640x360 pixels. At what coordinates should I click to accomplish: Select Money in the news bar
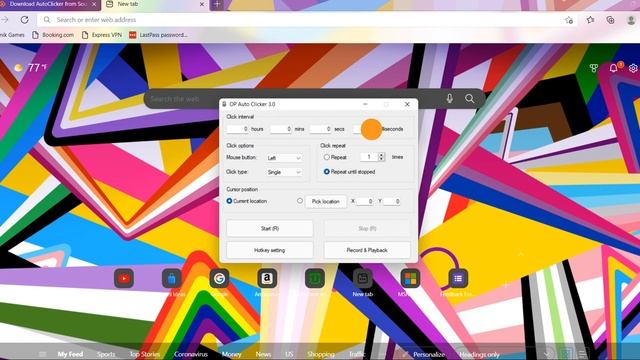coord(231,354)
